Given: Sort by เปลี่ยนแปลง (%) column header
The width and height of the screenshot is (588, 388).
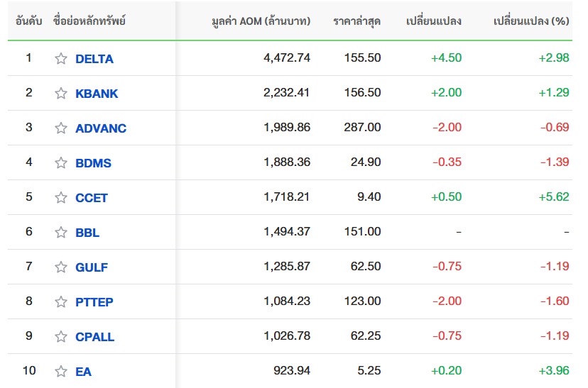Looking at the screenshot, I should coord(530,21).
